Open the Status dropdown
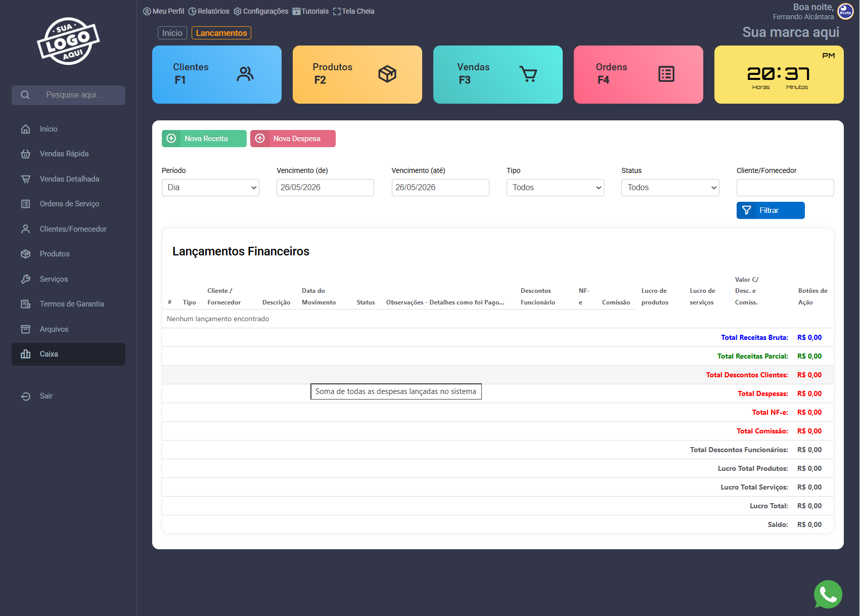860x616 pixels. (x=670, y=188)
